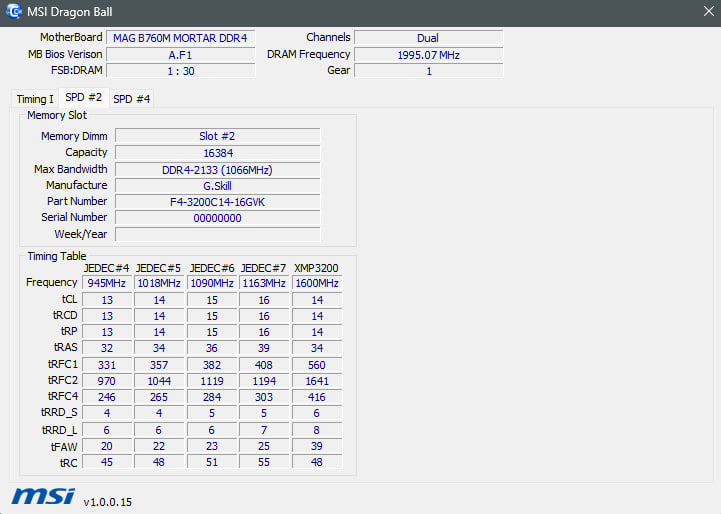Click the tRFC1 value 331
This screenshot has height=514, width=721.
[x=107, y=365]
